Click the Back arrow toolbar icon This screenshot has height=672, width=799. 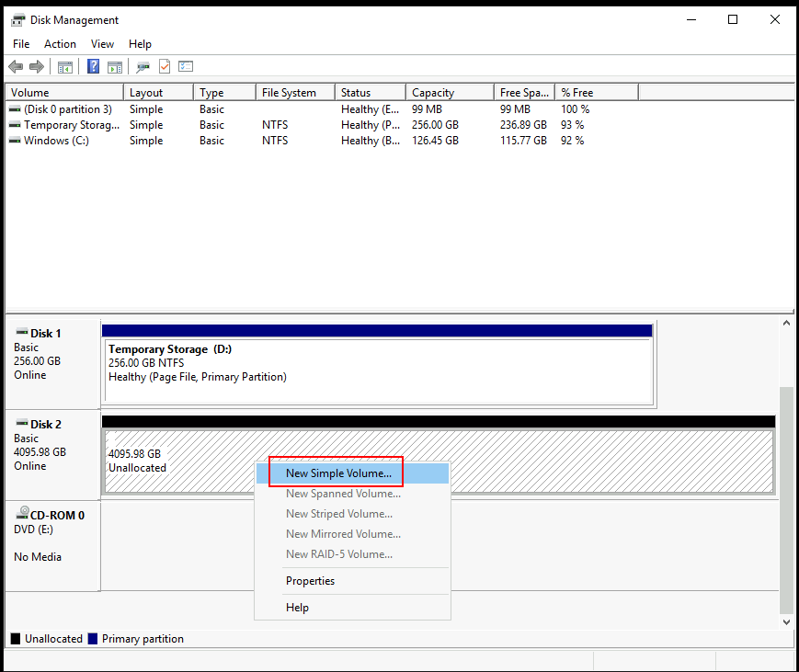click(16, 67)
